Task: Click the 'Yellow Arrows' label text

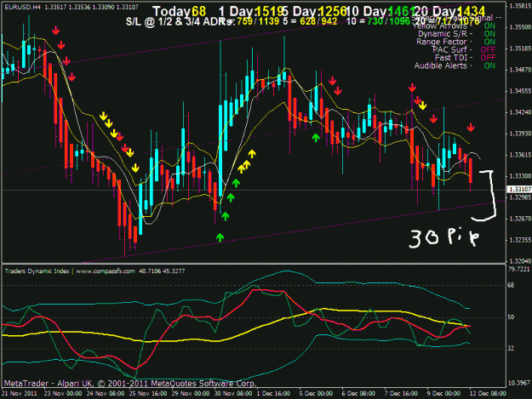Action: 440,26
